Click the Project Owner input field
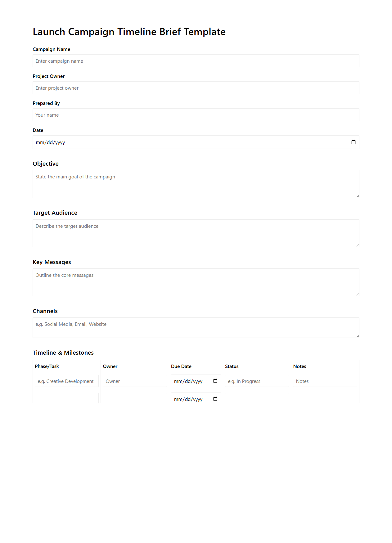 [x=196, y=88]
